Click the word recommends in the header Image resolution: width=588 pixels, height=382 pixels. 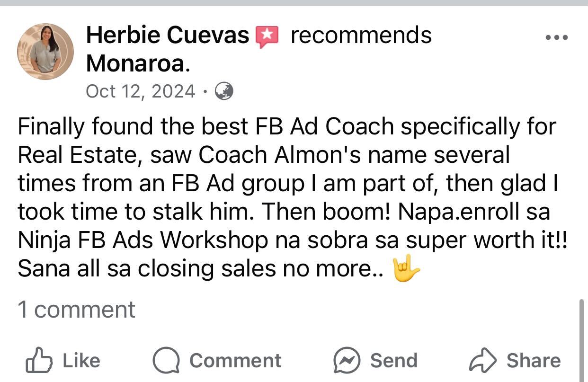[x=361, y=36]
